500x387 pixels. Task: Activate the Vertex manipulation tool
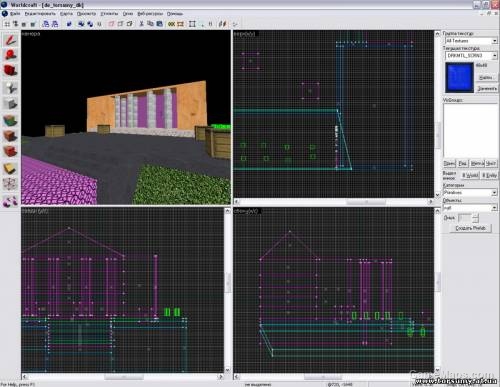coord(10,184)
